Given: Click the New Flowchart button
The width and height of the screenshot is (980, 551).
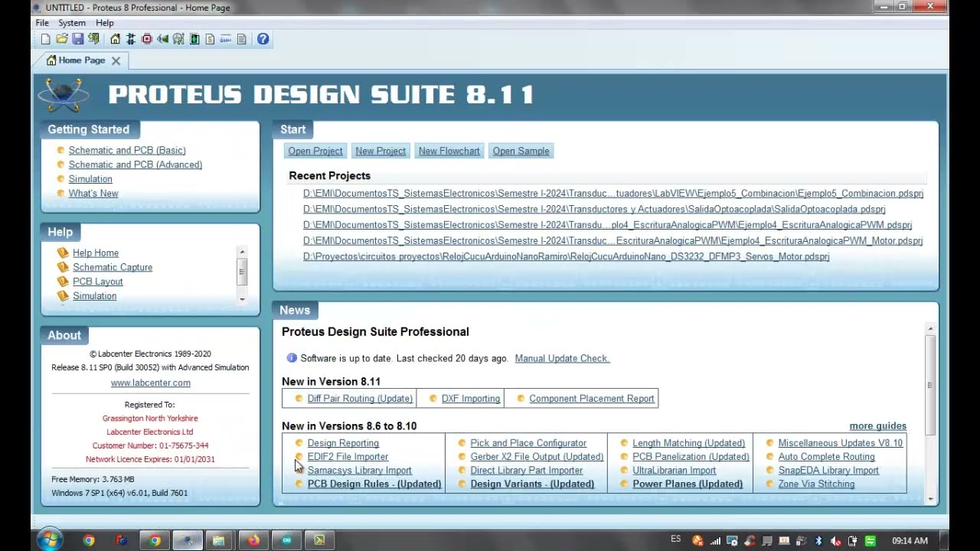Looking at the screenshot, I should [x=449, y=151].
